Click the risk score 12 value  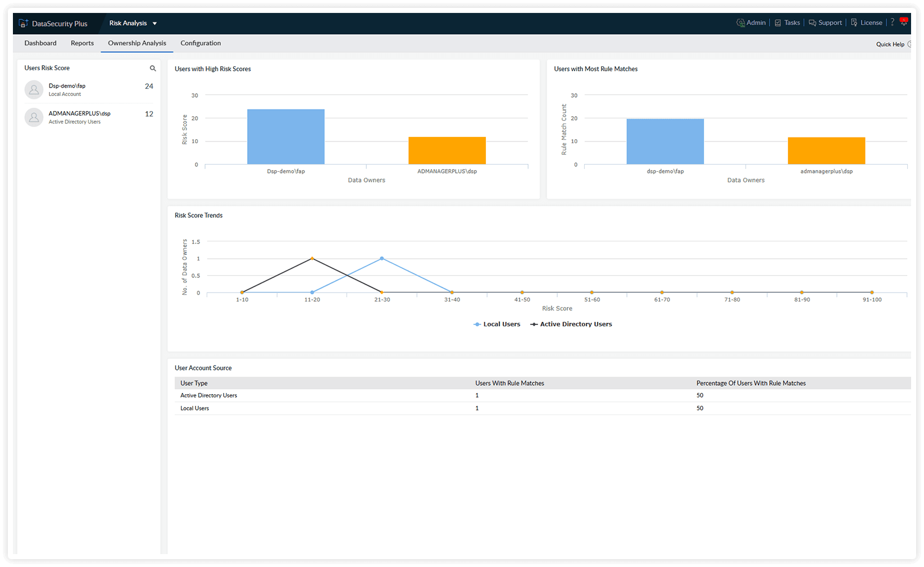coord(149,114)
